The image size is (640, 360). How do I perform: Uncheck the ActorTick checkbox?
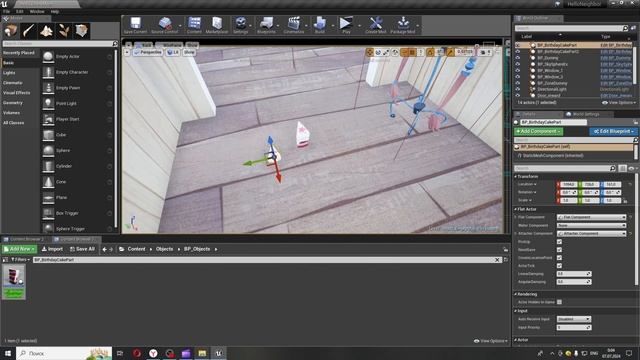[559, 266]
